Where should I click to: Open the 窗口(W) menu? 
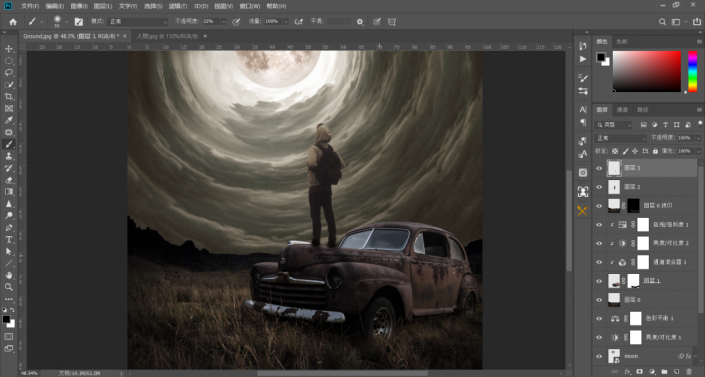[250, 6]
